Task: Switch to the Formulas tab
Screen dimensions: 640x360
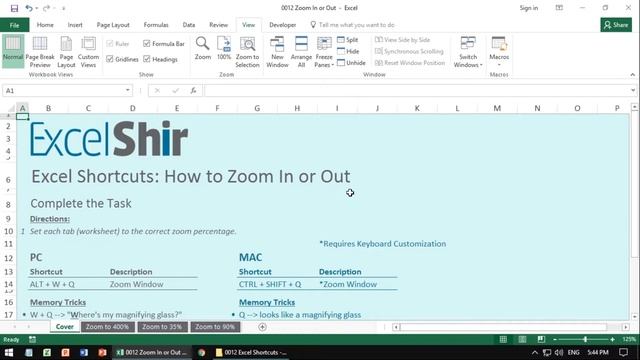Action: [x=156, y=25]
